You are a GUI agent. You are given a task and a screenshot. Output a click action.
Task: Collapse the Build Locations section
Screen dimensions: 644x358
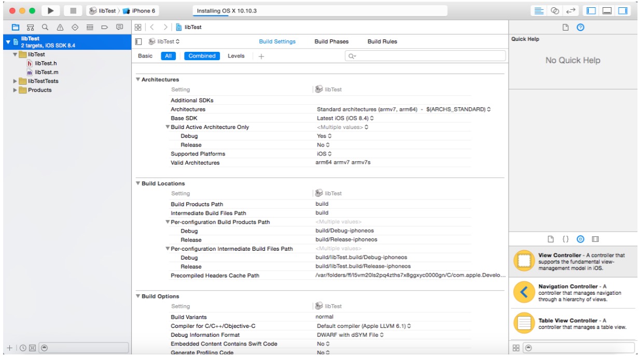point(138,183)
